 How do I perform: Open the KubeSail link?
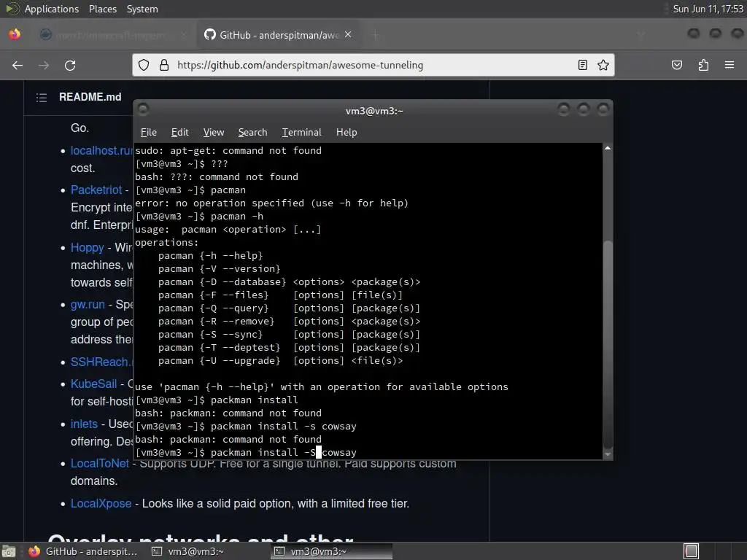coord(94,384)
